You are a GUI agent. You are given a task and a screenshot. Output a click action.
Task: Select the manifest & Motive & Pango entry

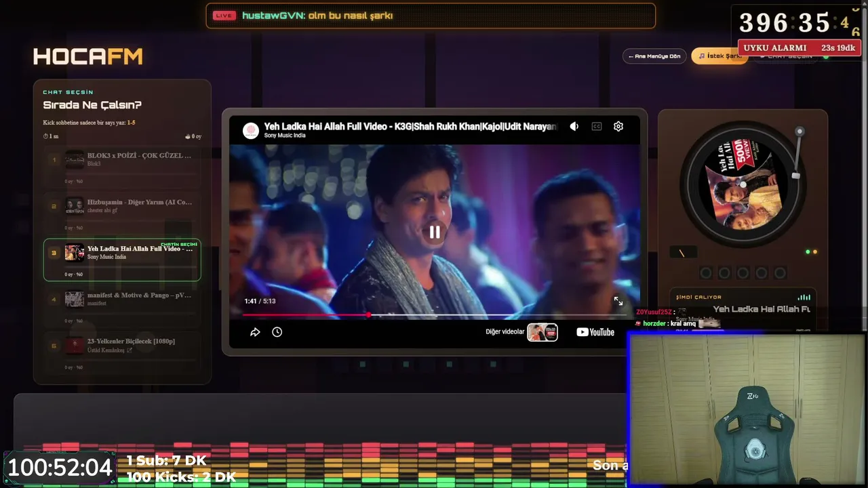click(x=122, y=306)
